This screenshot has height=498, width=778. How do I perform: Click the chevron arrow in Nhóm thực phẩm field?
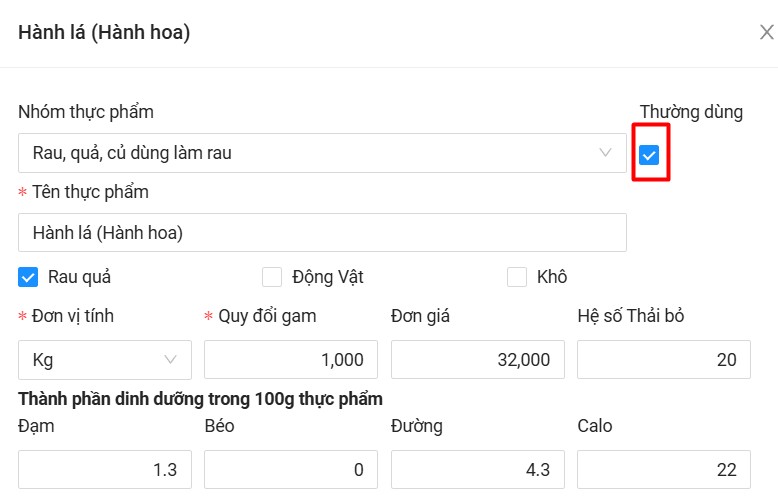coord(605,153)
